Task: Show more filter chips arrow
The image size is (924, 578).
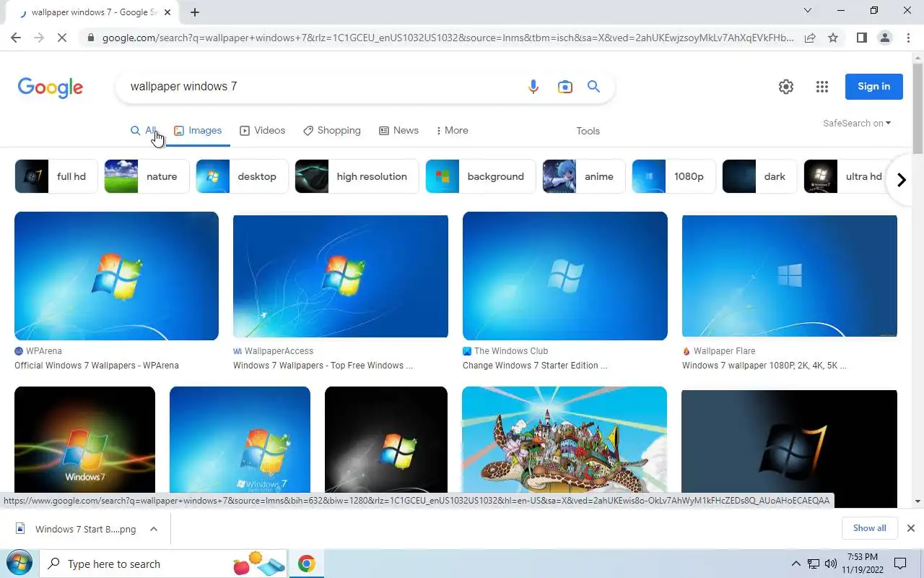Action: [x=901, y=180]
